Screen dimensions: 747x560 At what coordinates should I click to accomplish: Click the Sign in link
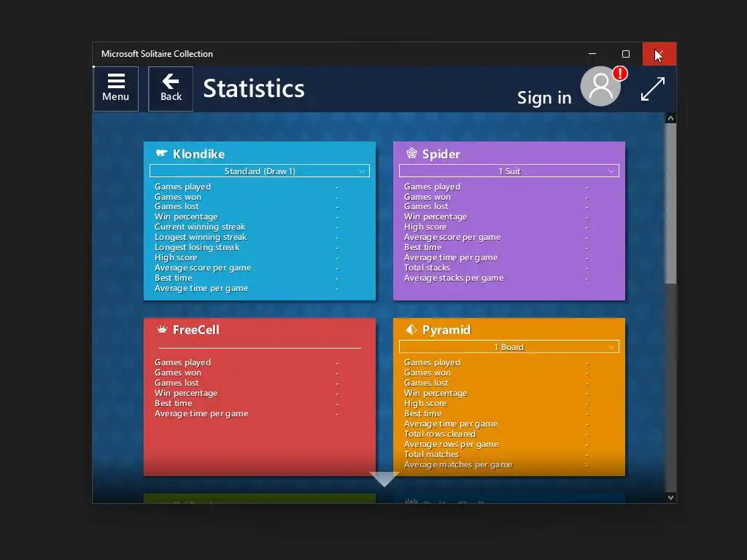pyautogui.click(x=544, y=98)
